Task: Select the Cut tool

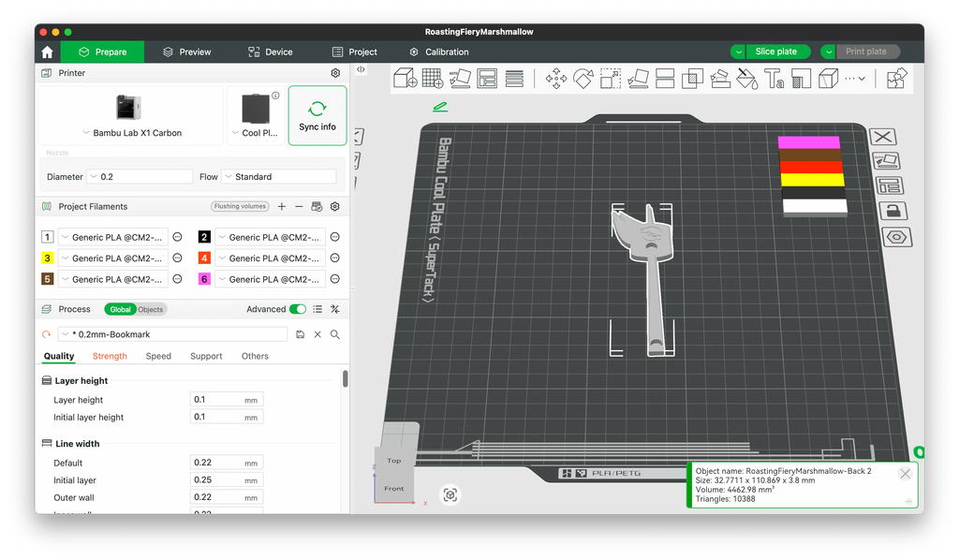Action: 665,79
